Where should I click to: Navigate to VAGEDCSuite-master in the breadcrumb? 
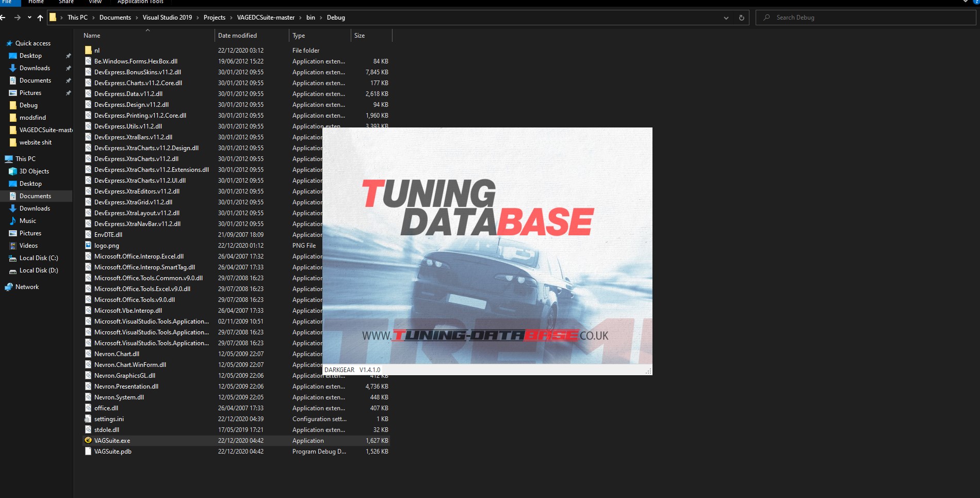pyautogui.click(x=266, y=18)
